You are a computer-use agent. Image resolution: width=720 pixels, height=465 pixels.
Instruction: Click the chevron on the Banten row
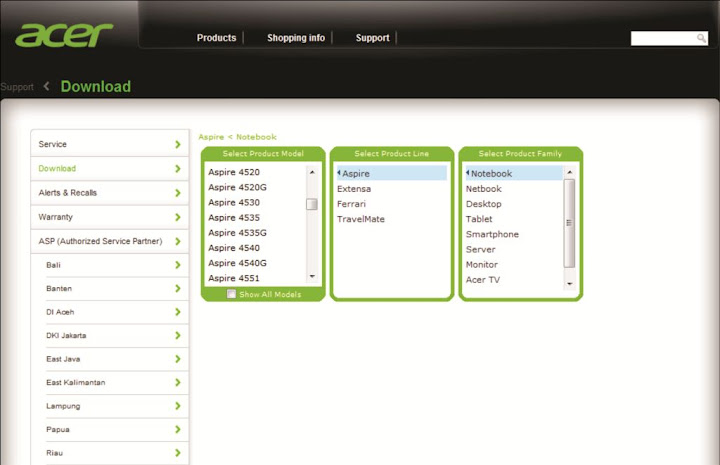click(178, 288)
